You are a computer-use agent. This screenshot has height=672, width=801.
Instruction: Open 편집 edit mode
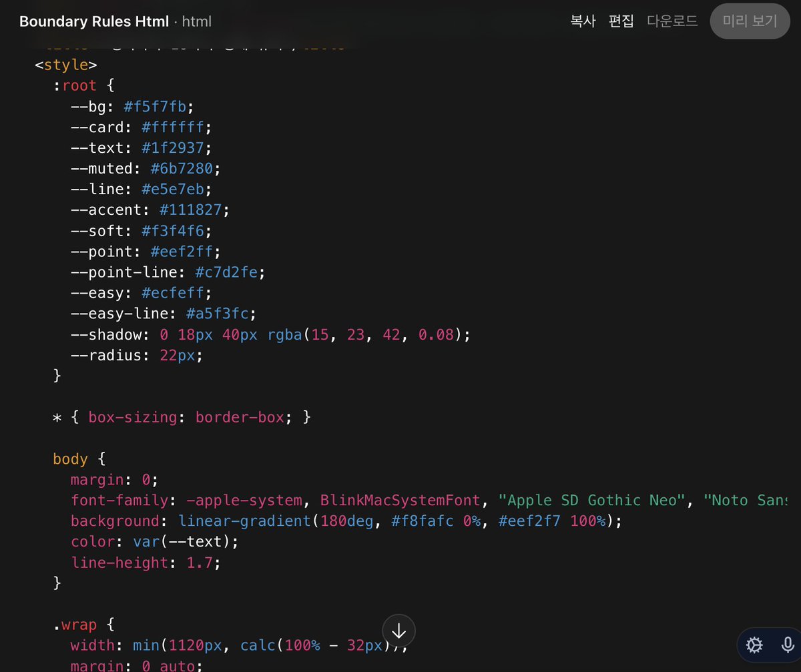pyautogui.click(x=621, y=21)
